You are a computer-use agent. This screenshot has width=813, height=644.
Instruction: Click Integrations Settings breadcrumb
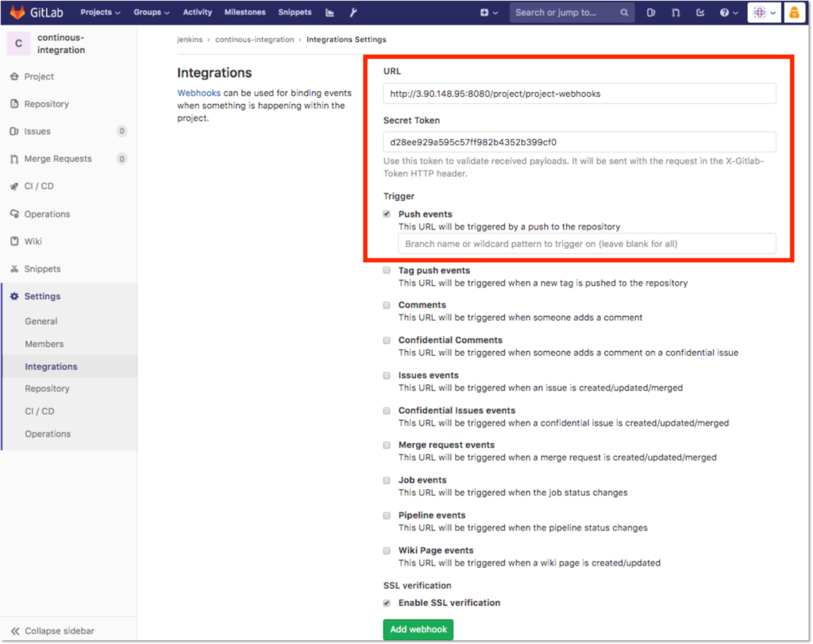(x=346, y=40)
